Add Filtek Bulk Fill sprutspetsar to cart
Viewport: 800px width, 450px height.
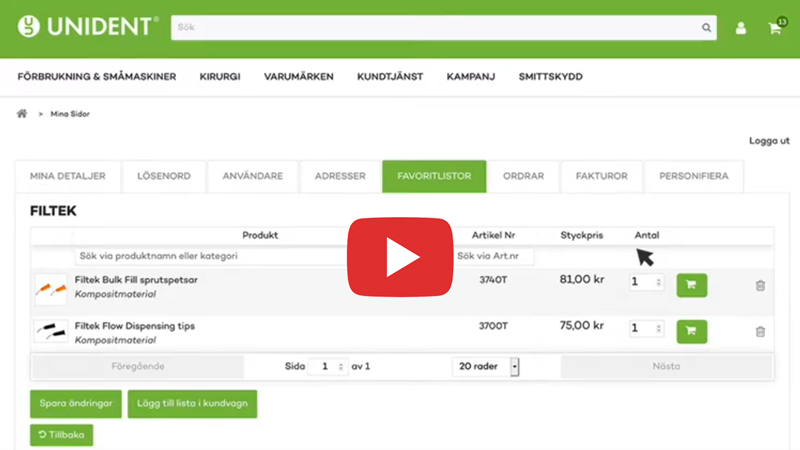tap(691, 285)
